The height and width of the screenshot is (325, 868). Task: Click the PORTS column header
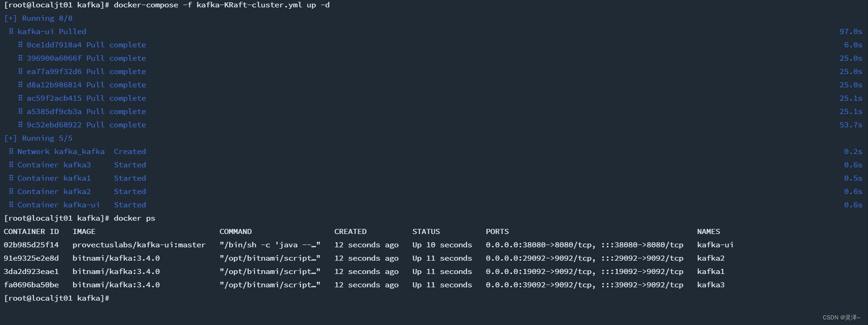tap(497, 232)
